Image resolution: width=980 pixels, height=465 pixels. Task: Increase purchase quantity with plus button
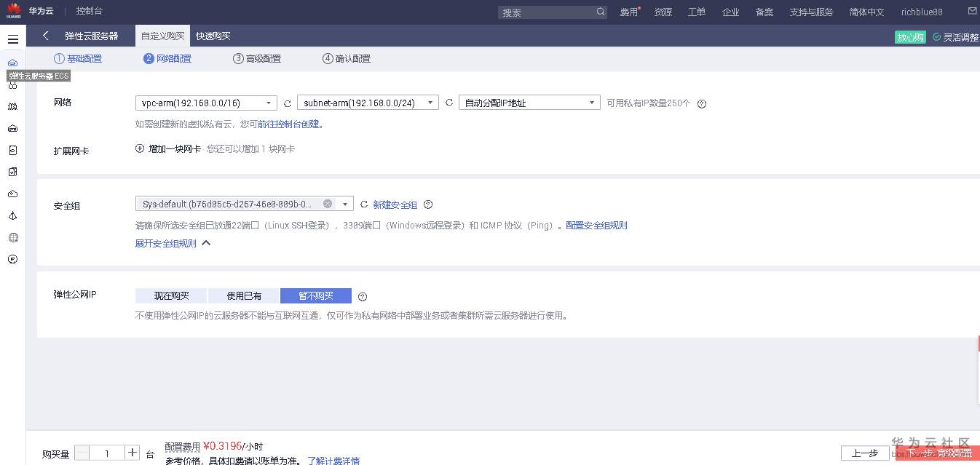[133, 453]
